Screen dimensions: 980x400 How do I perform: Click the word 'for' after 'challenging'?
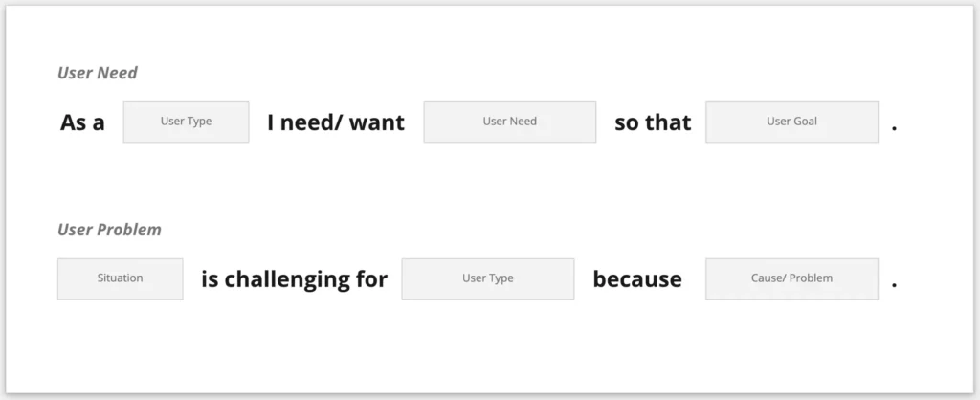click(371, 279)
